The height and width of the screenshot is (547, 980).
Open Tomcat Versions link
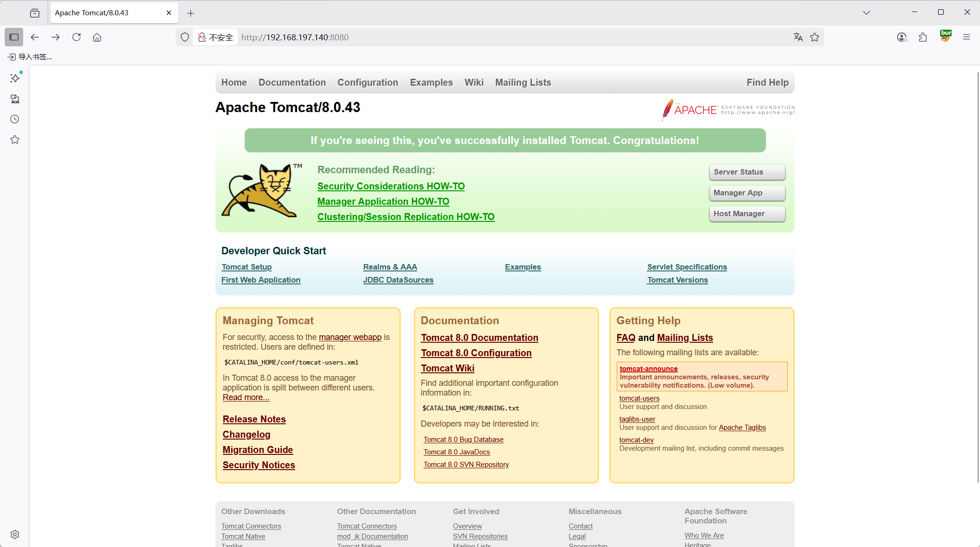tap(677, 280)
